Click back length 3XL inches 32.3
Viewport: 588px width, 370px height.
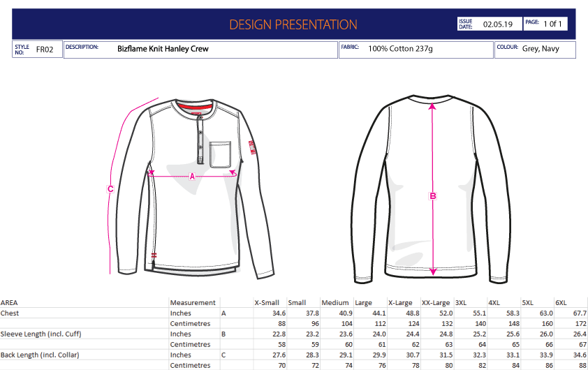click(x=479, y=355)
